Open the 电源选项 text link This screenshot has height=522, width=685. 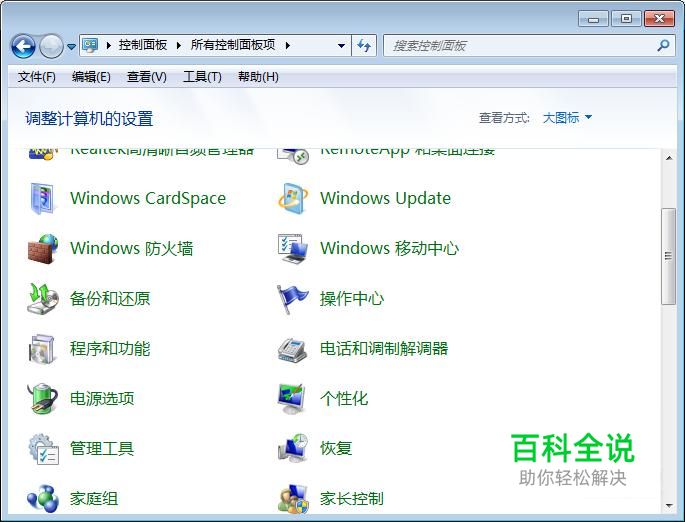point(102,398)
